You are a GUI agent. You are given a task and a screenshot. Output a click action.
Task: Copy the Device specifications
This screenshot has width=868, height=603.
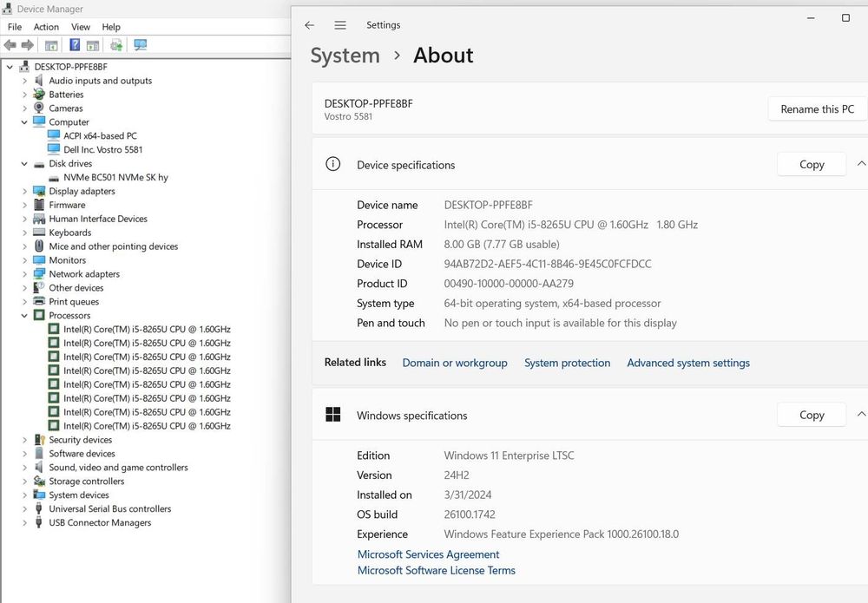812,164
